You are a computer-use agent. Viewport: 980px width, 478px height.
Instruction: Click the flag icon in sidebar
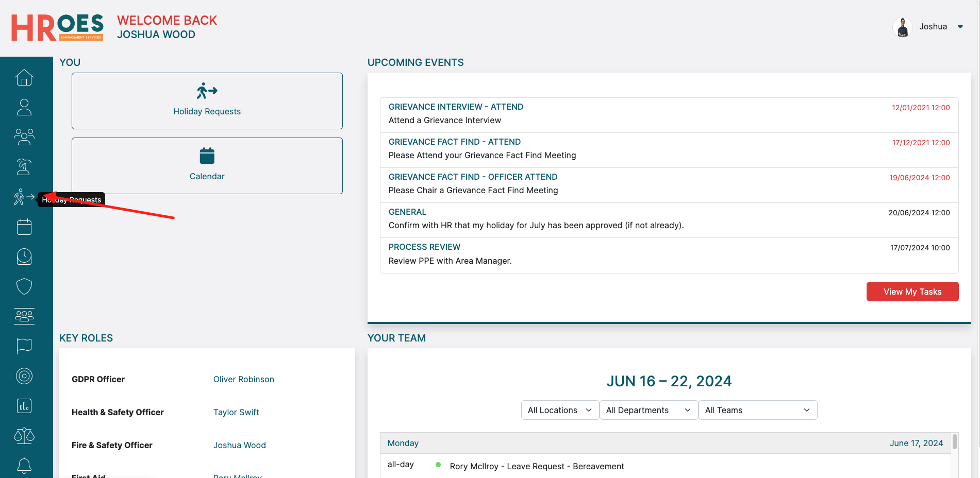(x=24, y=346)
